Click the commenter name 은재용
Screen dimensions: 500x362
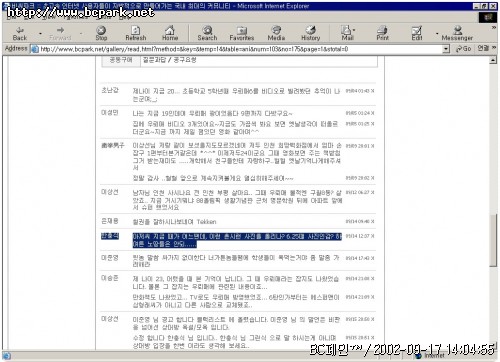pos(110,221)
